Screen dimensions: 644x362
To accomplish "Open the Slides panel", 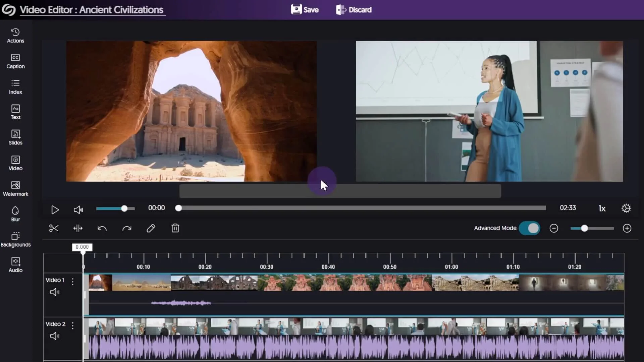I will point(15,137).
